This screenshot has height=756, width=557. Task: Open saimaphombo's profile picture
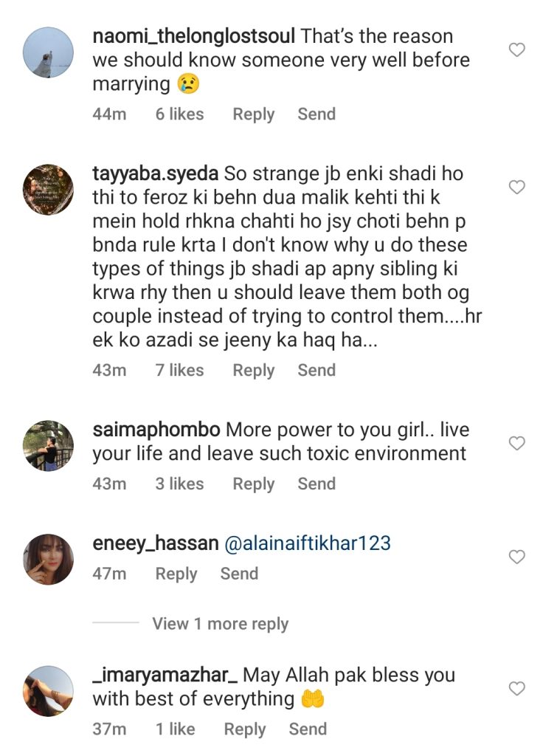click(x=48, y=444)
